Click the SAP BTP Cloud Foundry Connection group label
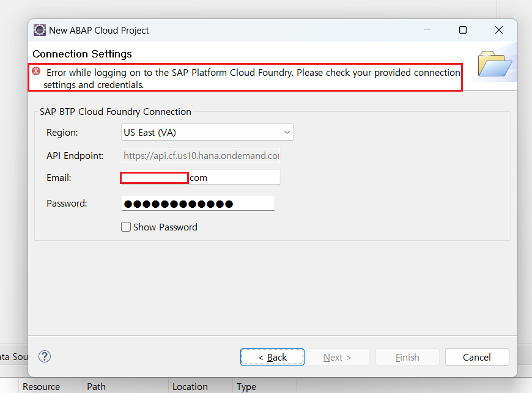The width and height of the screenshot is (532, 393). click(x=116, y=112)
